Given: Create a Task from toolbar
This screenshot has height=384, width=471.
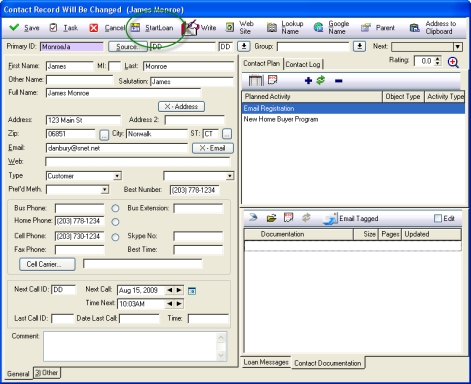Looking at the screenshot, I should point(63,28).
